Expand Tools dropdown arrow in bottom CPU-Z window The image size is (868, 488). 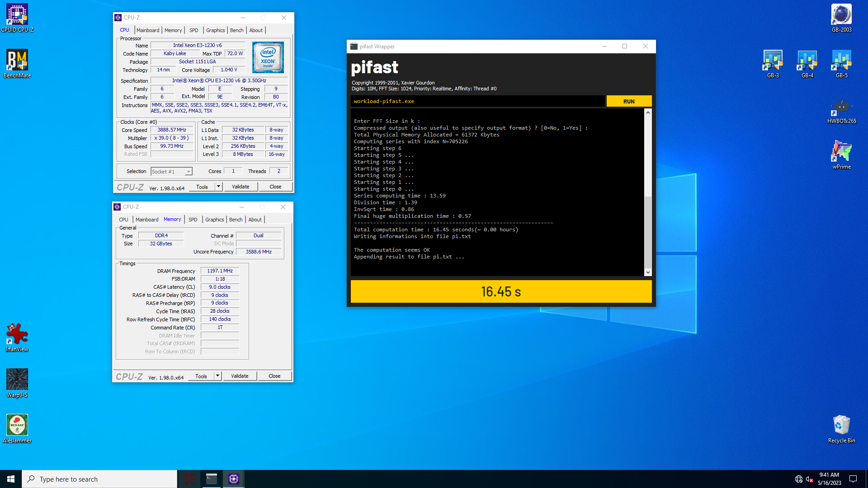pyautogui.click(x=217, y=376)
